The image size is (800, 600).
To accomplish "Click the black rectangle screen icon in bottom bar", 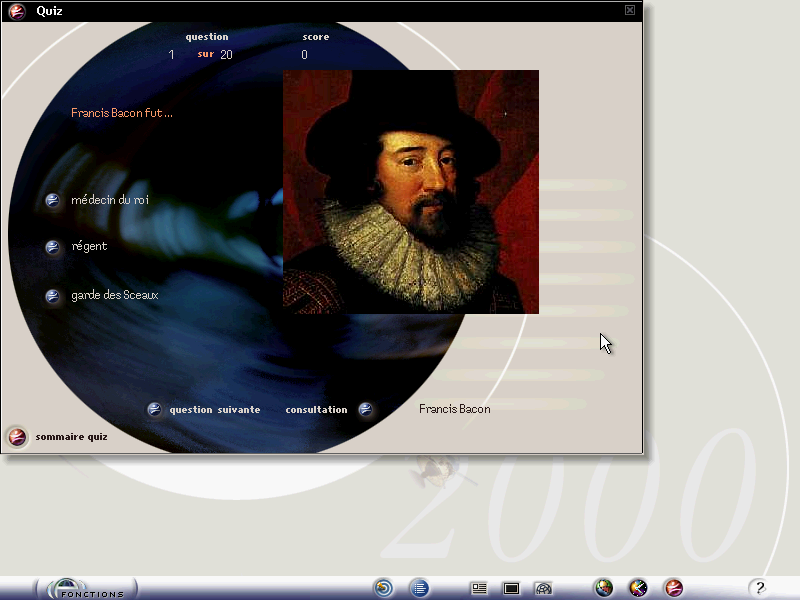I will coord(511,589).
